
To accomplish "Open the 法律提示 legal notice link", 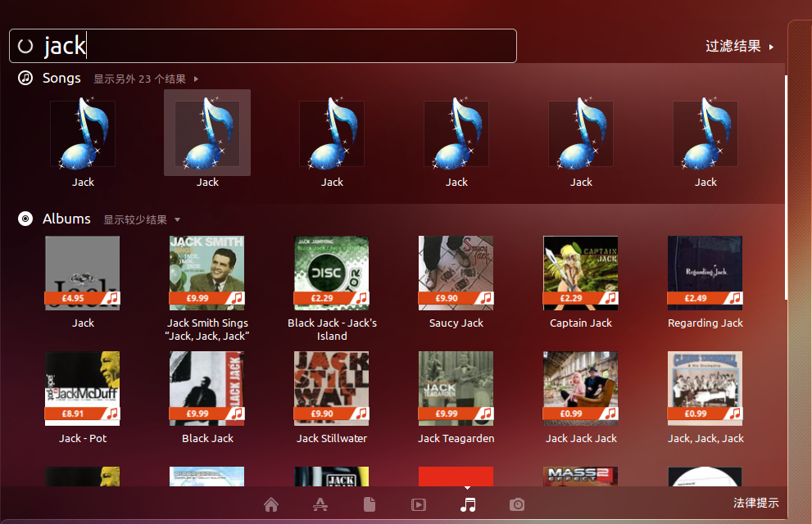I will click(x=755, y=503).
